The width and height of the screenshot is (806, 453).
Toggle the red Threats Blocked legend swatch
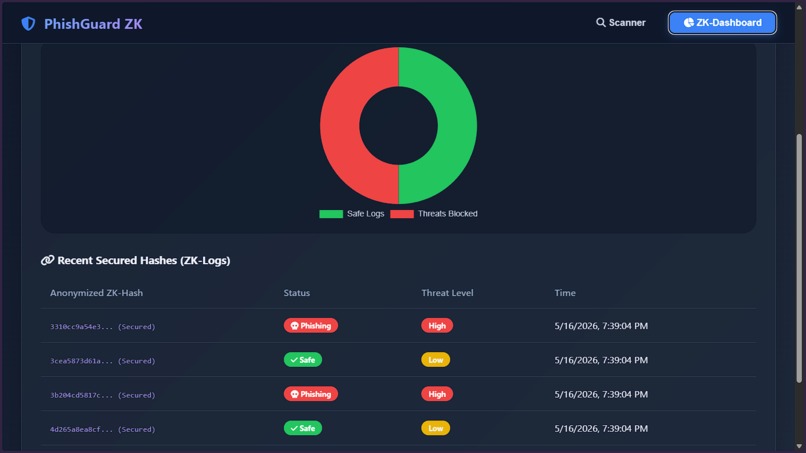402,214
